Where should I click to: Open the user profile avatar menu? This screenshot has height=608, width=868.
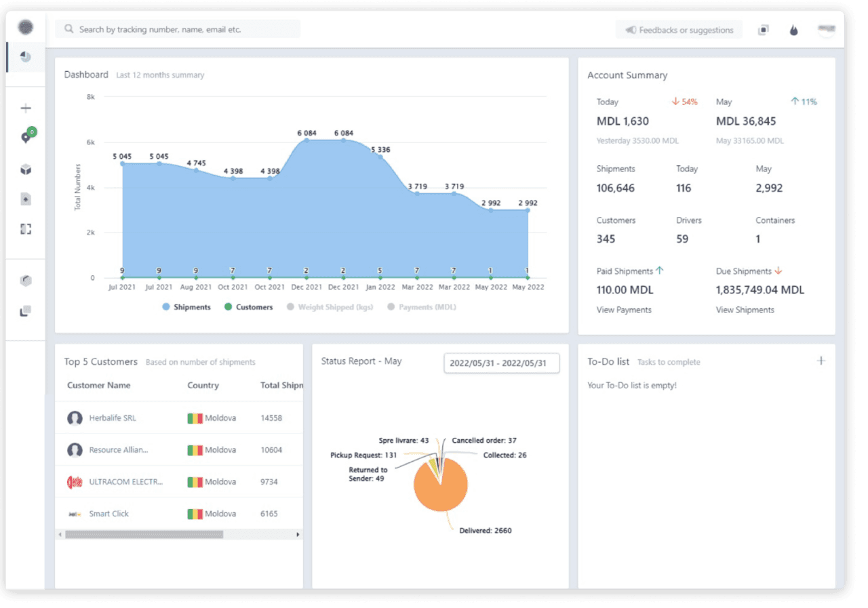coord(826,30)
